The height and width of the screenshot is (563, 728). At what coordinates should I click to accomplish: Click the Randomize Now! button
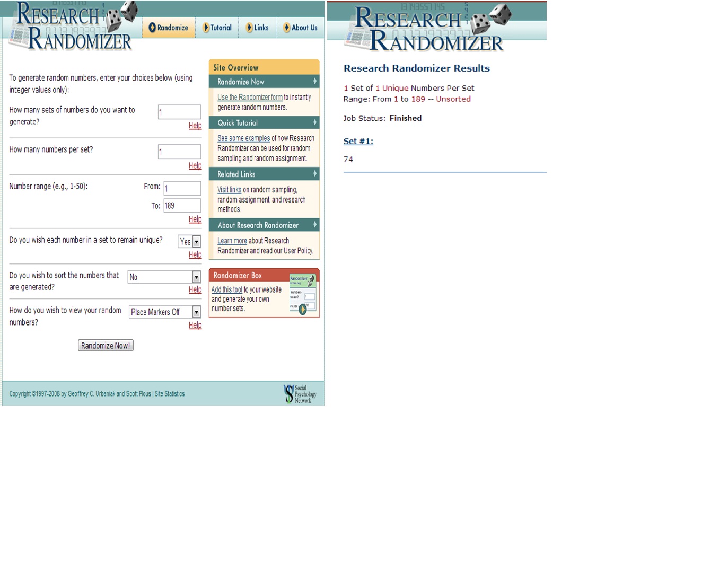point(106,345)
